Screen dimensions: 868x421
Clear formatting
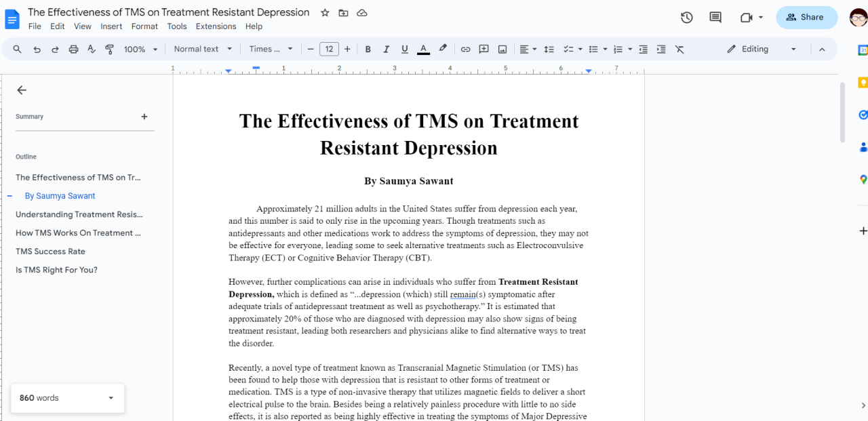(679, 49)
